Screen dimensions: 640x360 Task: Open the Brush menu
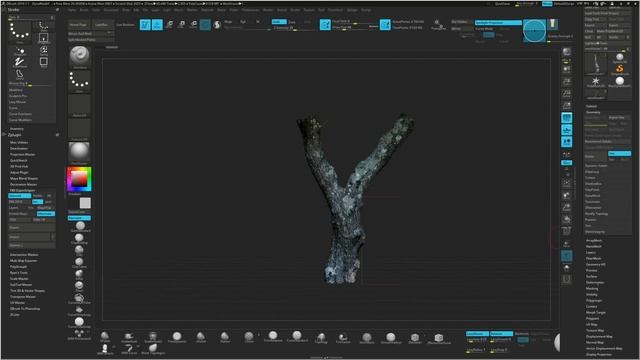(x=84, y=10)
